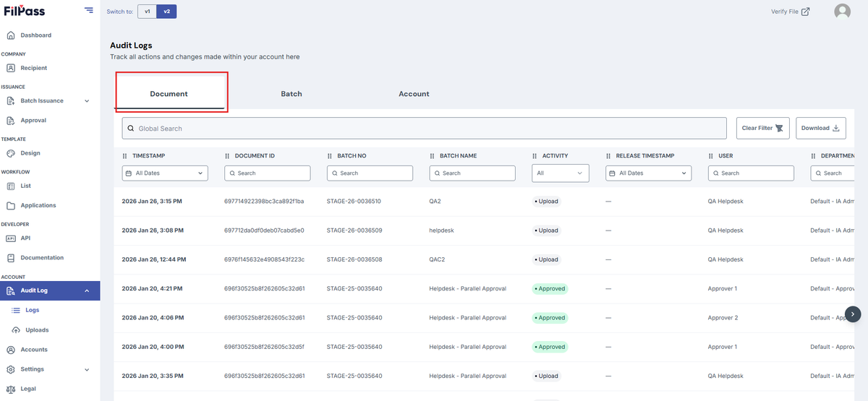868x401 pixels.
Task: Click the Applications folder icon
Action: pos(11,206)
